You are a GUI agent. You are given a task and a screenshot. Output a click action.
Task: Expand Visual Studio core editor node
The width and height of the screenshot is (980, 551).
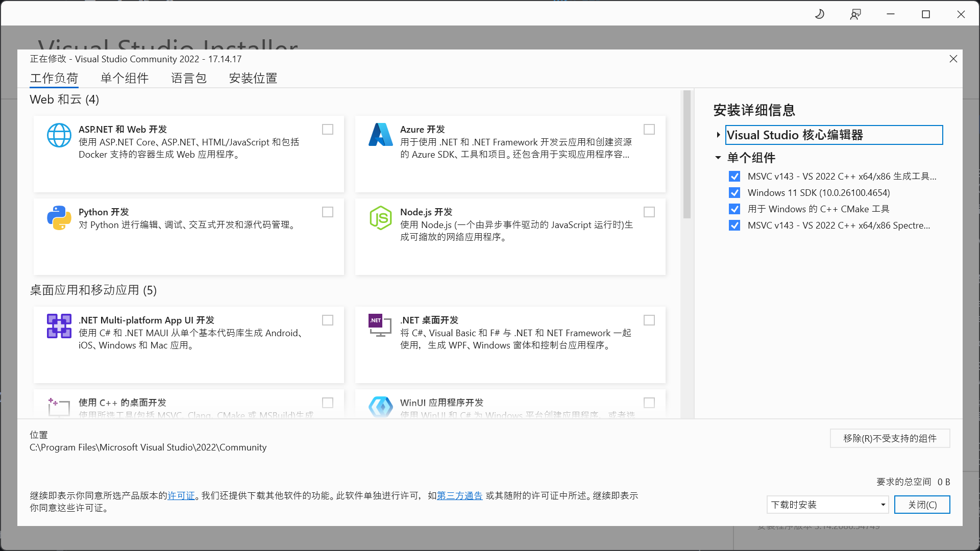point(718,135)
